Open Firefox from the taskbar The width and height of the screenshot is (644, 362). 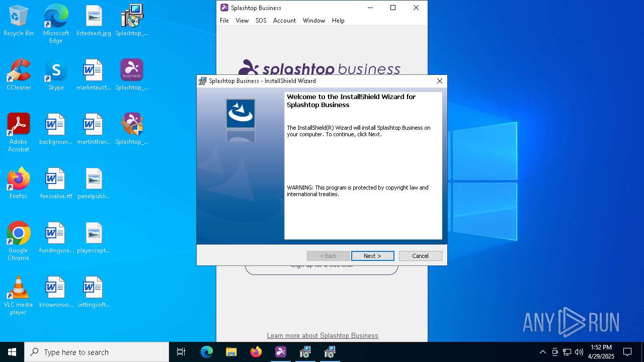256,352
